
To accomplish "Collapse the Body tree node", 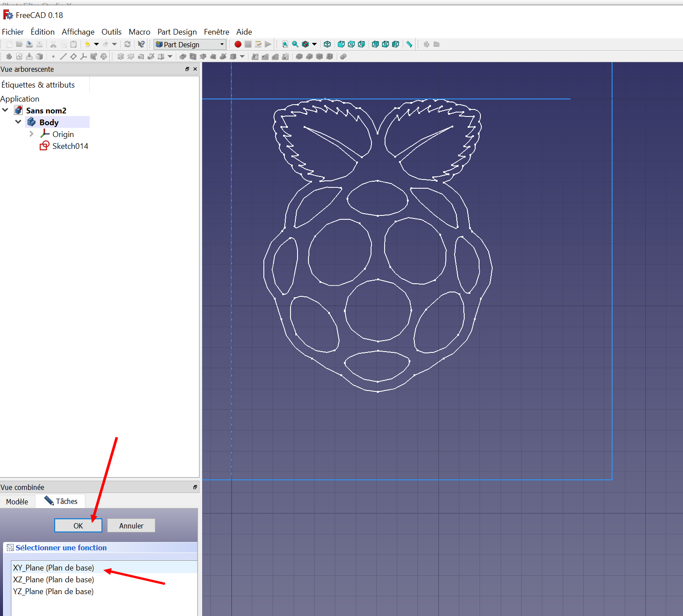I will pos(18,122).
